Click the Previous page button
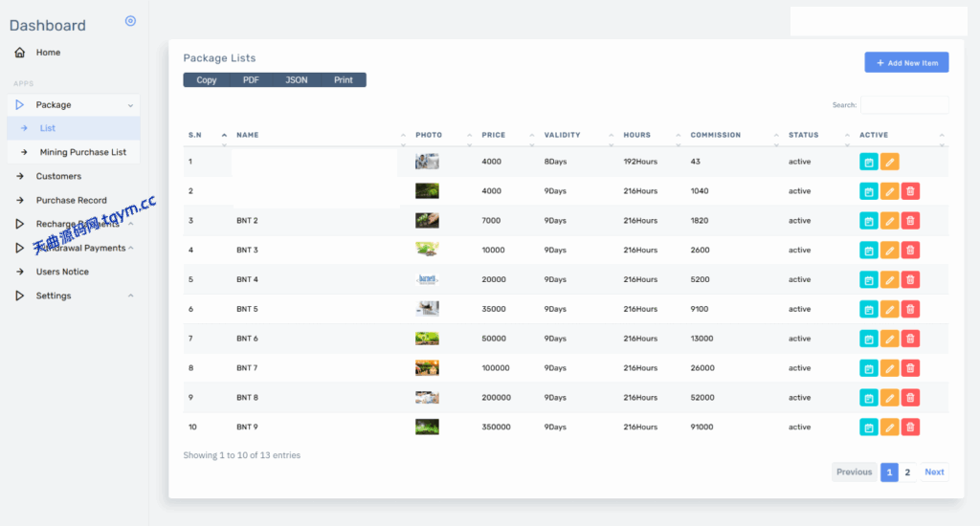The width and height of the screenshot is (980, 526). [854, 472]
